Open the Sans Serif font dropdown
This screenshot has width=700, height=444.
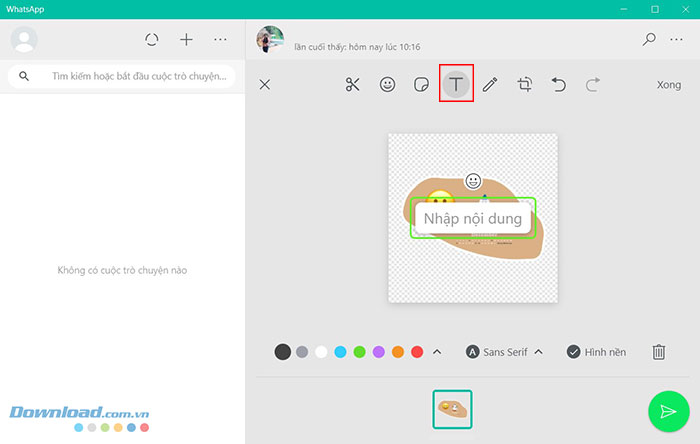[505, 352]
